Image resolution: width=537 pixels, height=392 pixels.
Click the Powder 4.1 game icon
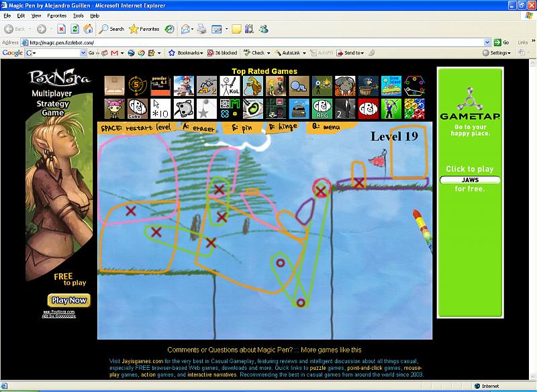tap(160, 85)
